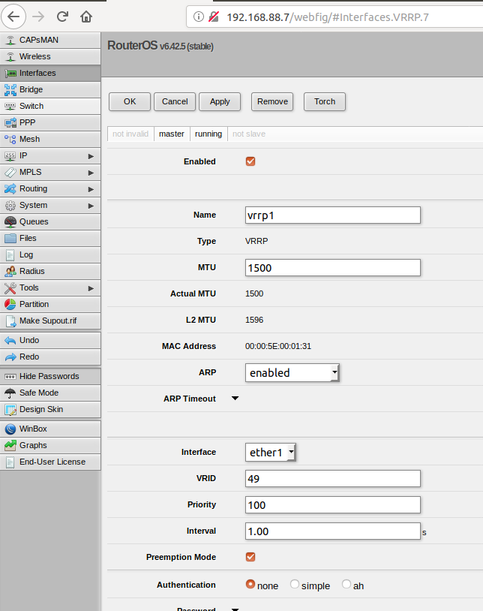Open the ARP enabled dropdown
Screen dimensions: 483x611
[292, 373]
